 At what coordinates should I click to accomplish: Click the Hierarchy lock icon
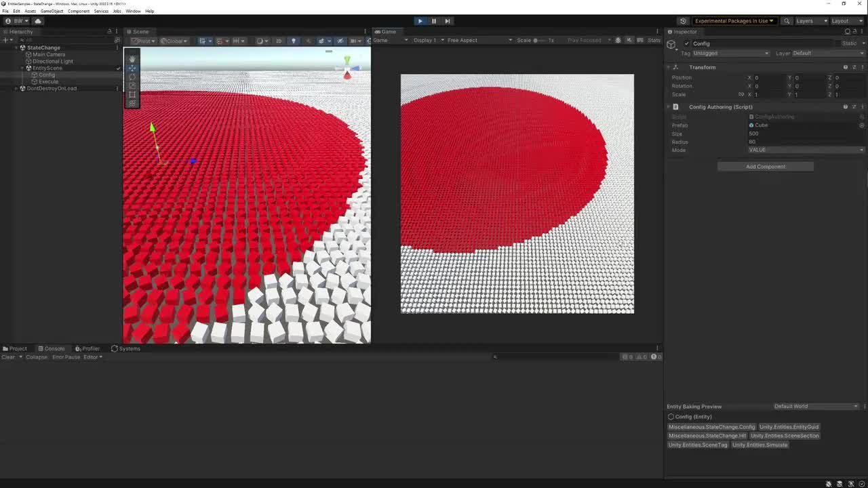[x=109, y=31]
